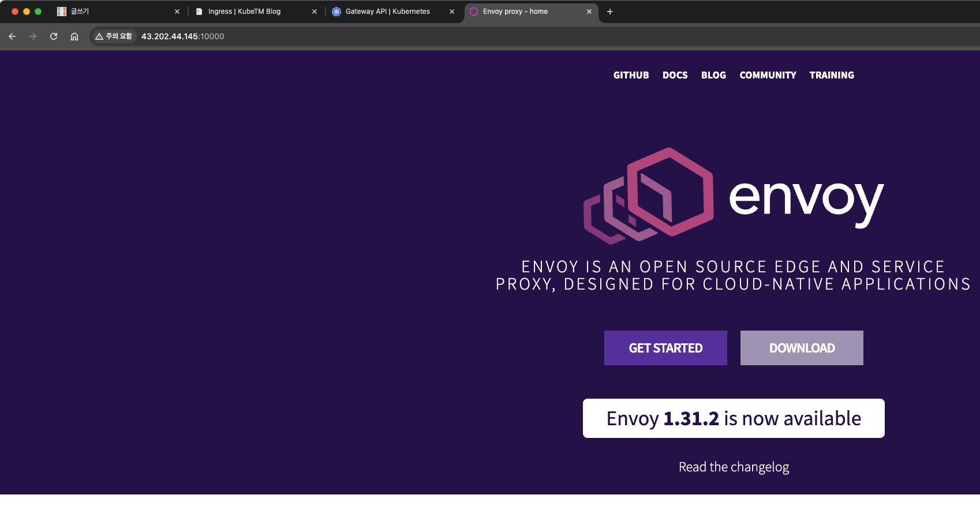Viewport: 980px width, 506px height.
Task: Open DOCS in the site navigation
Action: coord(675,75)
